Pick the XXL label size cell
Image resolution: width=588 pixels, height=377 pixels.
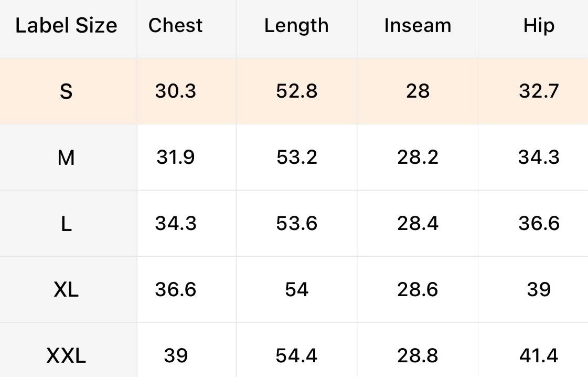[x=66, y=356]
